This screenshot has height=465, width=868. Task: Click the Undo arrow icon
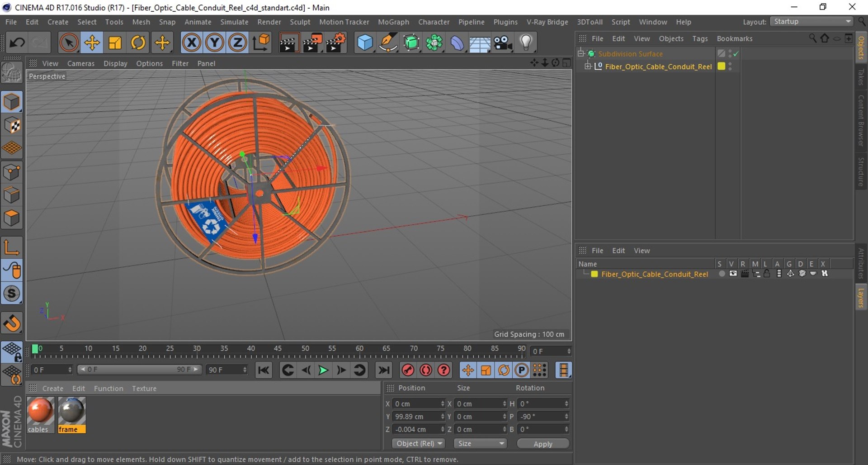[x=17, y=43]
